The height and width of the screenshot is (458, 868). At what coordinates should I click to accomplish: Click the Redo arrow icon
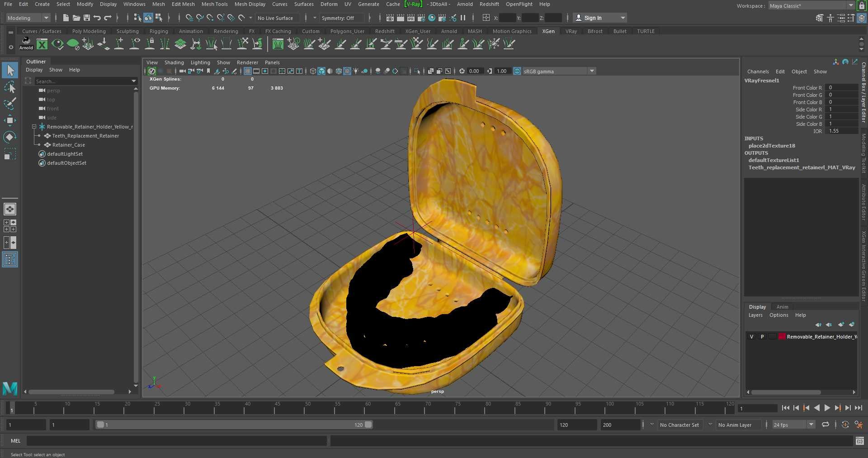coord(108,18)
